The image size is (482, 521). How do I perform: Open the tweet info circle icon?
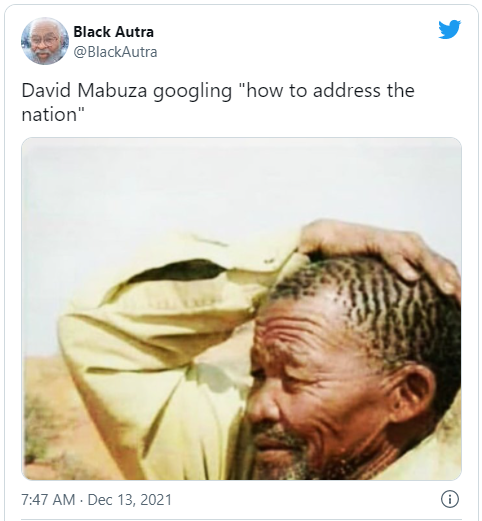pyautogui.click(x=450, y=499)
